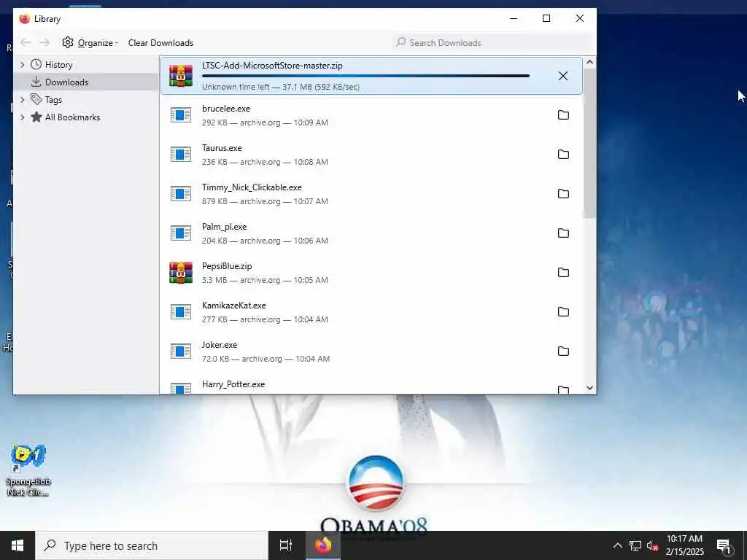Image resolution: width=747 pixels, height=560 pixels.
Task: Click the archive icon of PepsiBlue.zip
Action: click(181, 273)
